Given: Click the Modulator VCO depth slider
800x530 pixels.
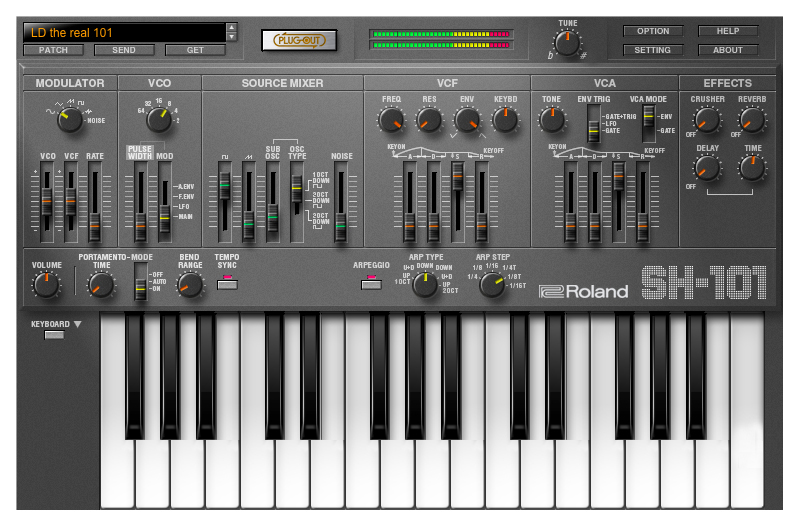Looking at the screenshot, I should [46, 203].
